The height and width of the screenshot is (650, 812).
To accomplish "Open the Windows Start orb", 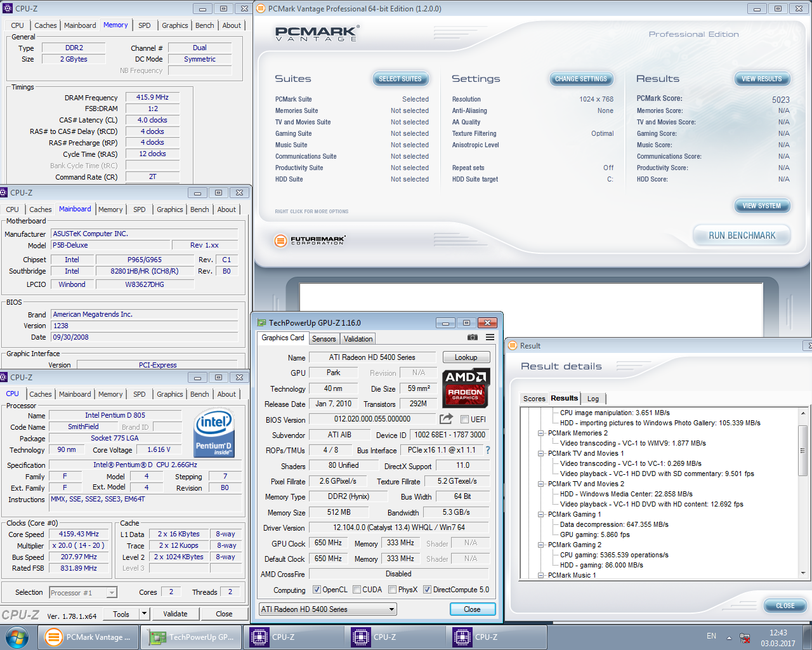I will click(x=17, y=637).
